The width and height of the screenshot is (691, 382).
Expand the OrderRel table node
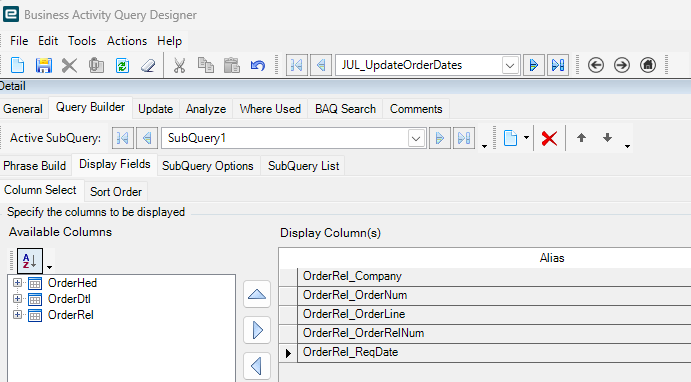click(x=17, y=315)
